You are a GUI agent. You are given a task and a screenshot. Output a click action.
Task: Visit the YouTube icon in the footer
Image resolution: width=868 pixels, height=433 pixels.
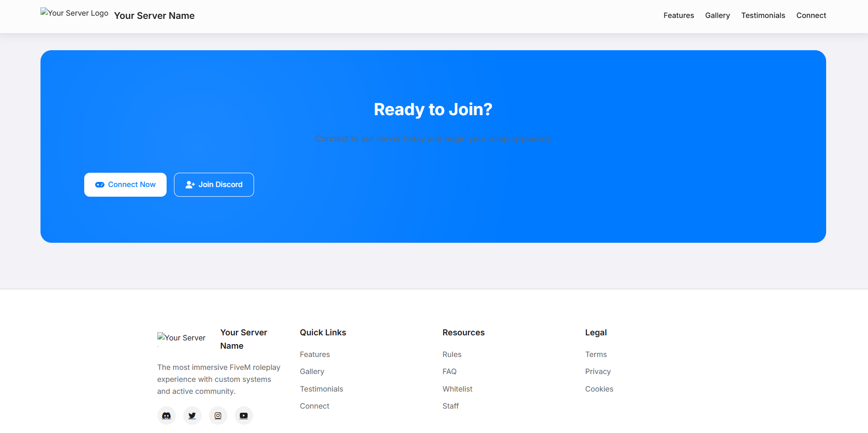coord(243,415)
